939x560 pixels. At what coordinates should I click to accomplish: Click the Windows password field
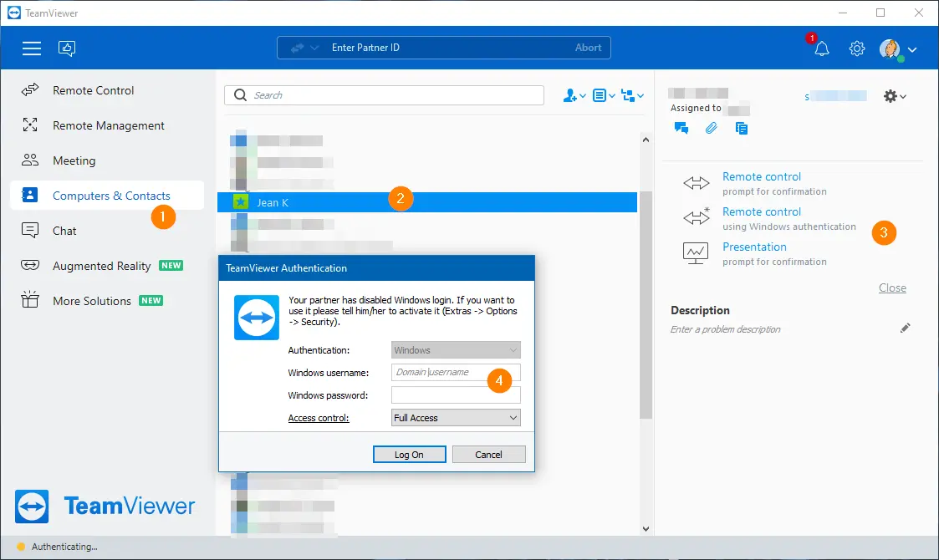tap(456, 395)
